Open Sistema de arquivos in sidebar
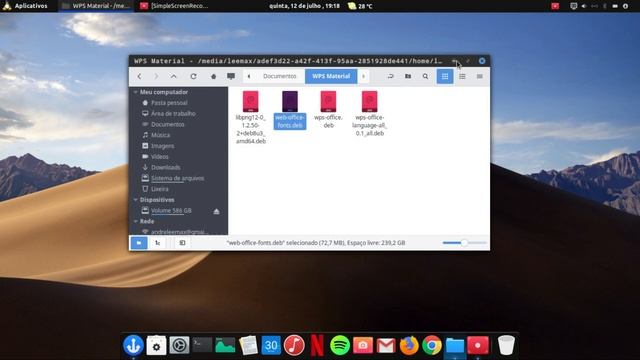640x360 pixels. [179, 178]
